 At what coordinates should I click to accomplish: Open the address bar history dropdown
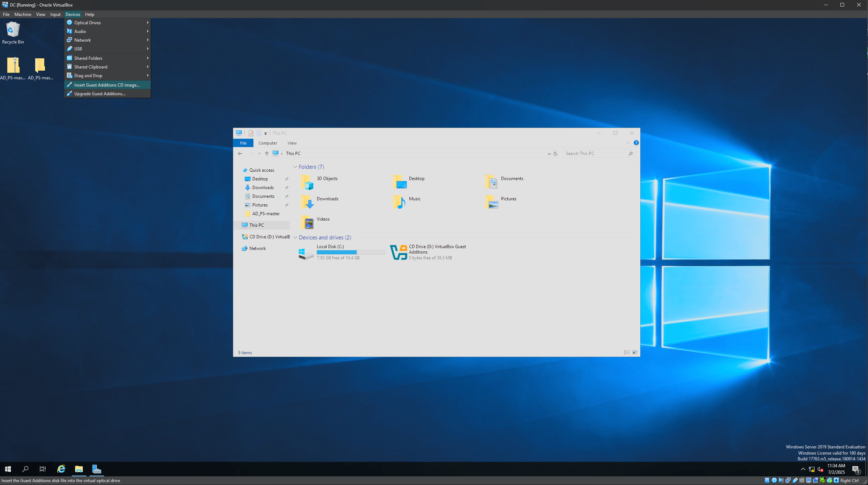pos(549,154)
